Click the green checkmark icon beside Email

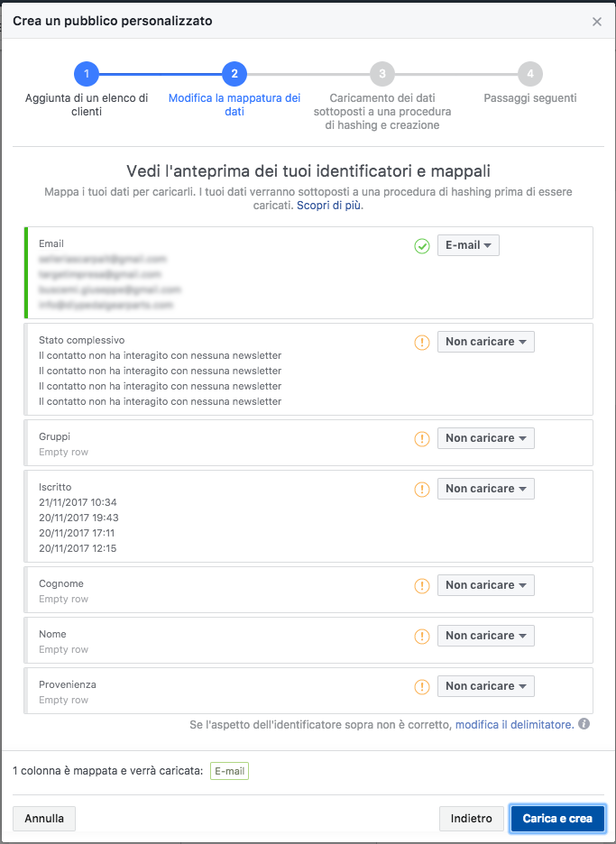[421, 246]
